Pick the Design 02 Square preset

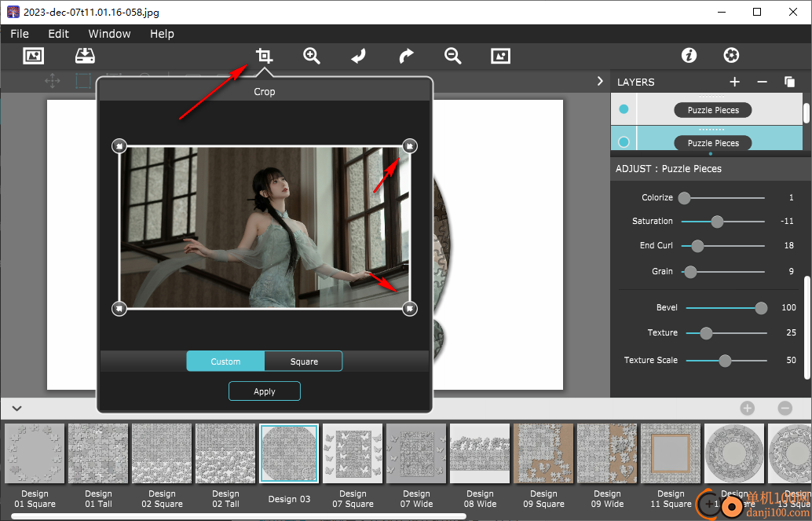coord(162,453)
